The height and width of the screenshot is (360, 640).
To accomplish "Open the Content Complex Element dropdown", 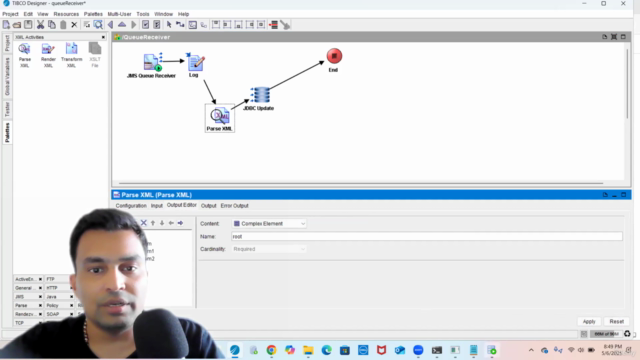I will (269, 224).
